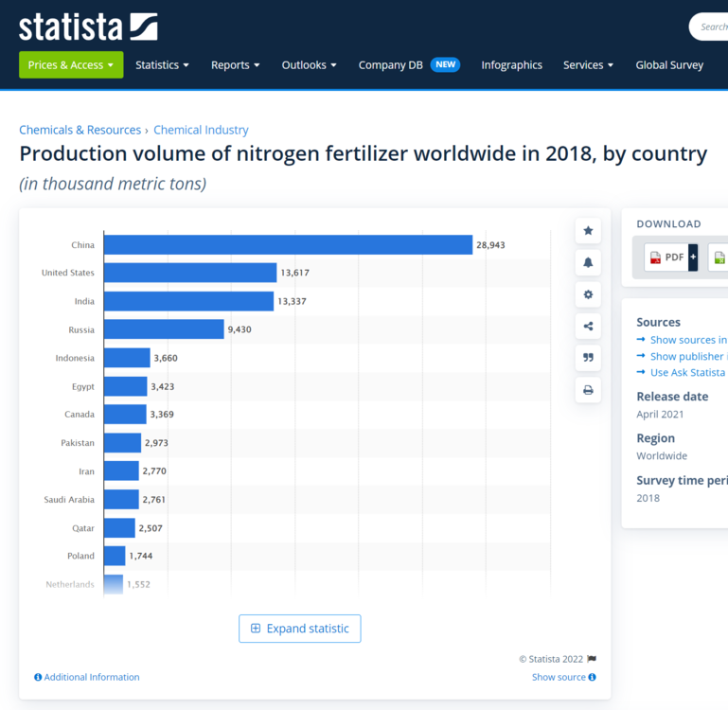
Task: Open the Infographics menu item
Action: 511,65
